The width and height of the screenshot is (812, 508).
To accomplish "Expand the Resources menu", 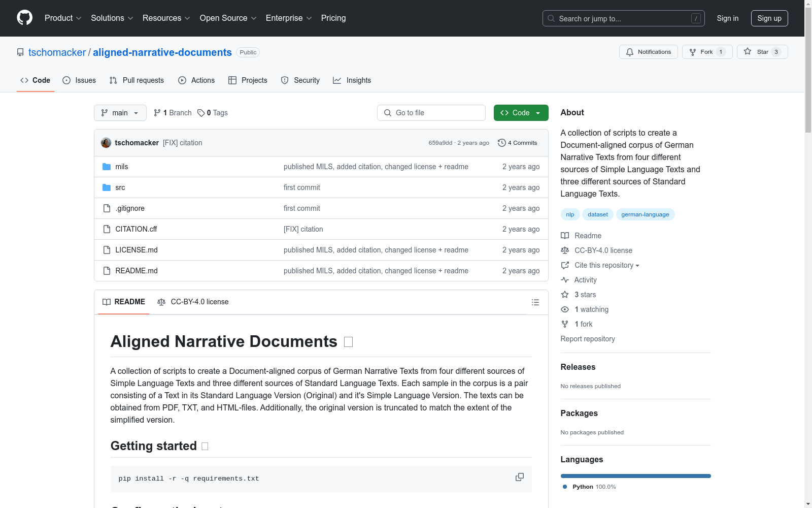I will pos(166,18).
